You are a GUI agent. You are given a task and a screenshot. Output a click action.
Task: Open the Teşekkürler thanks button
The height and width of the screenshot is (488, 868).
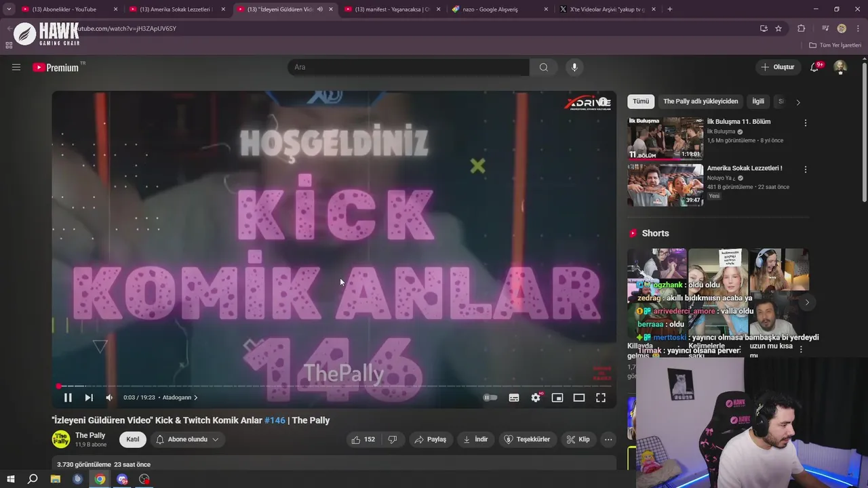528,439
